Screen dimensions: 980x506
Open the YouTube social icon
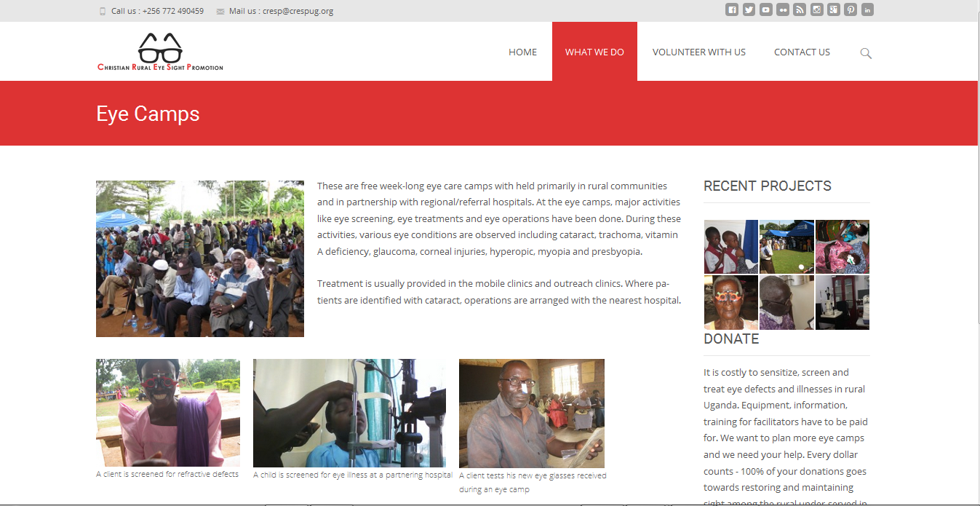click(766, 9)
